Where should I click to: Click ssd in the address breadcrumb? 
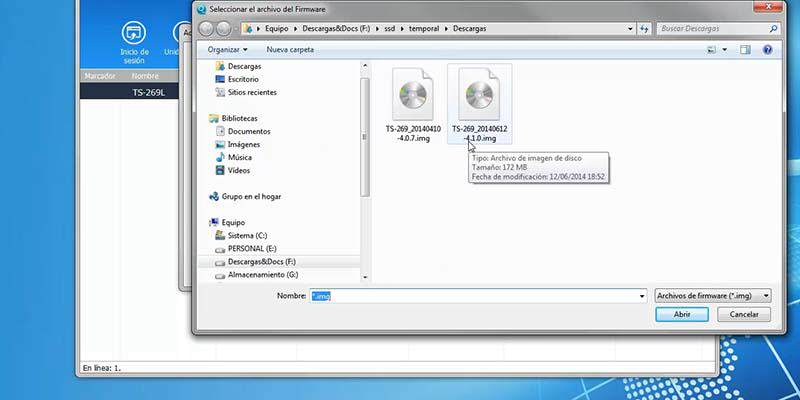pos(390,29)
